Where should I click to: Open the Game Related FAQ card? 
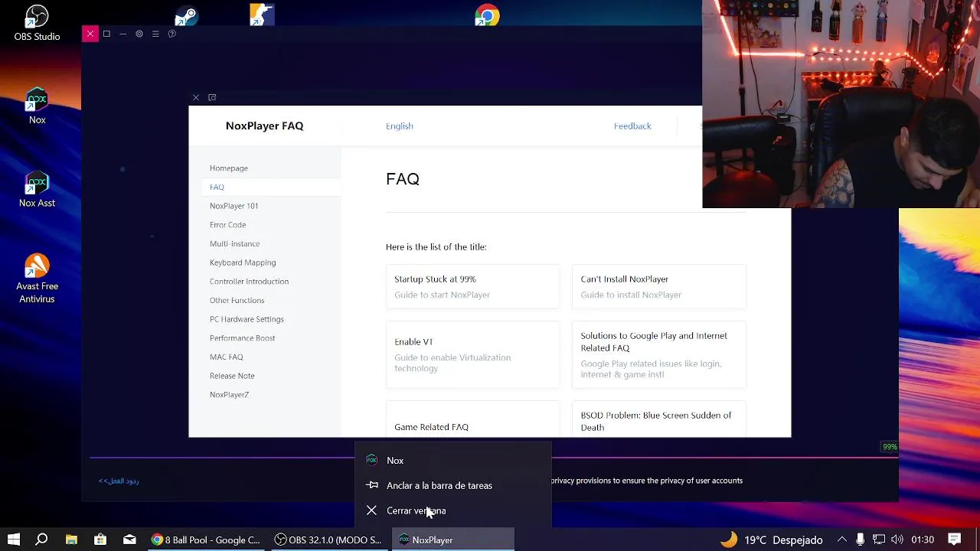coord(472,419)
